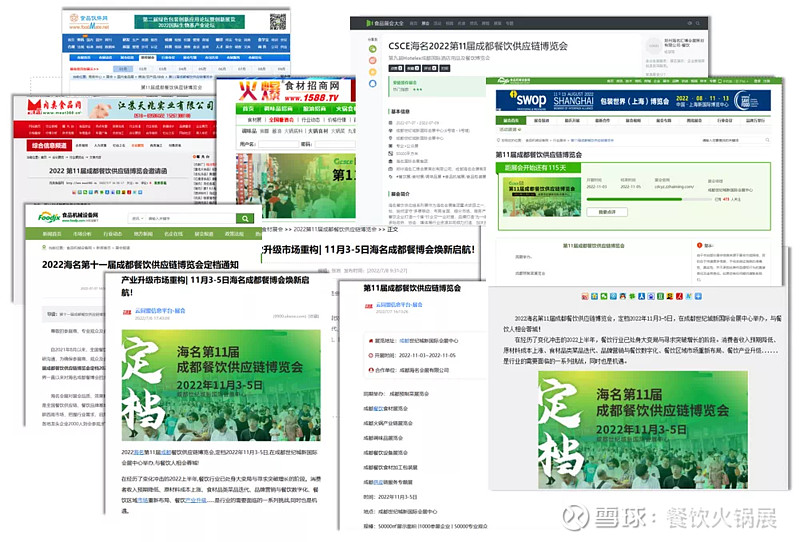Open the green banner ad on the foodmate page
The image size is (800, 542).
pyautogui.click(x=189, y=22)
